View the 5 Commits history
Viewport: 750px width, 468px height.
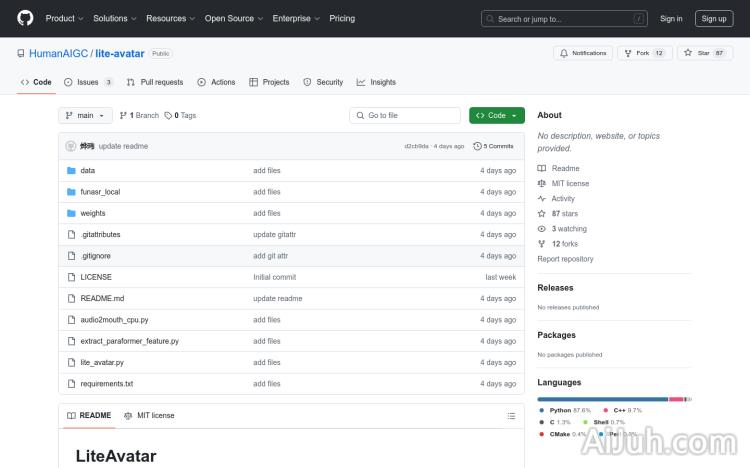tap(494, 146)
